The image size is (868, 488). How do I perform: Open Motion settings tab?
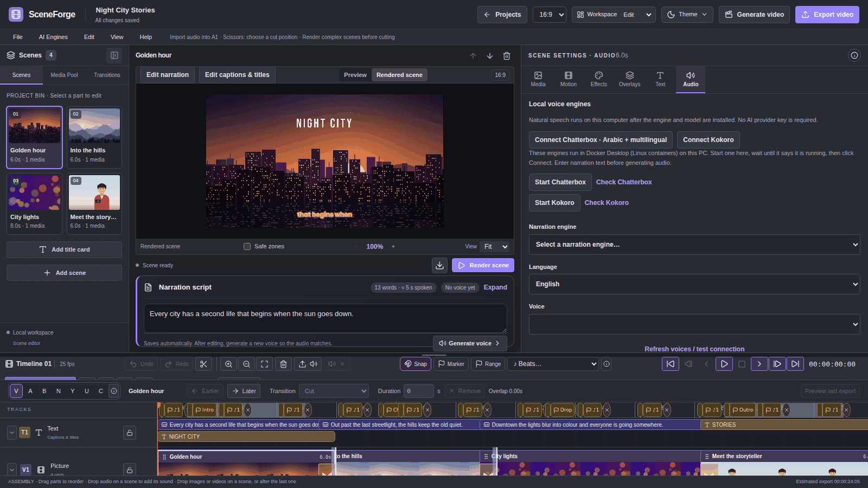point(569,79)
